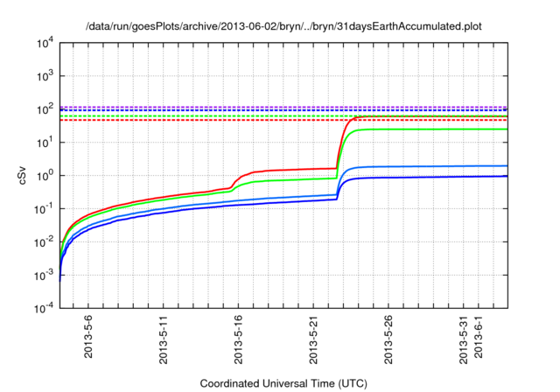Click the 10^-1 y-axis tick label
This screenshot has height=392, width=560.
(43, 209)
